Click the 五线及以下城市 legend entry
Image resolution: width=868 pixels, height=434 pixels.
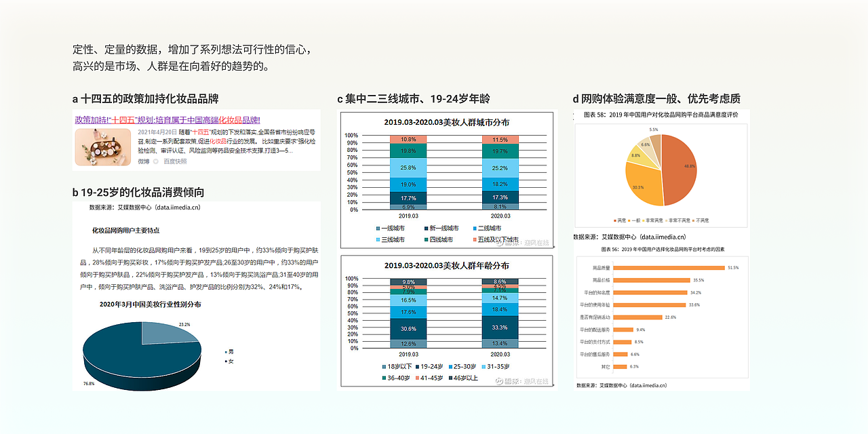(495, 239)
